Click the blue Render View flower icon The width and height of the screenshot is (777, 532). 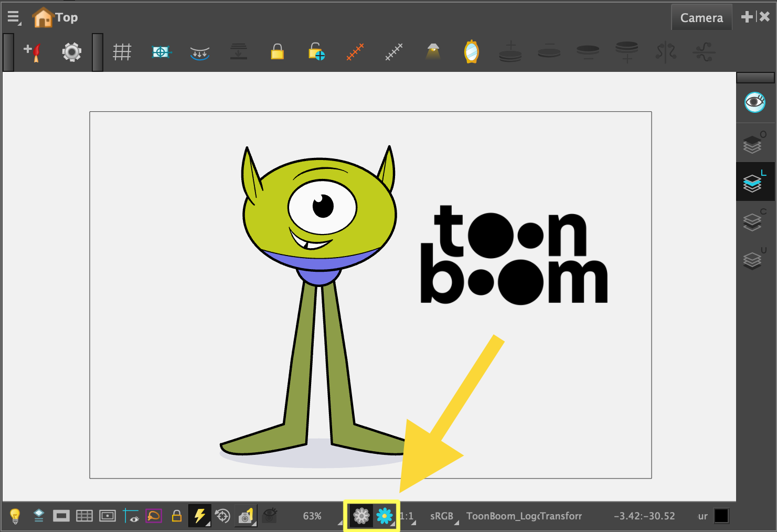tap(385, 516)
